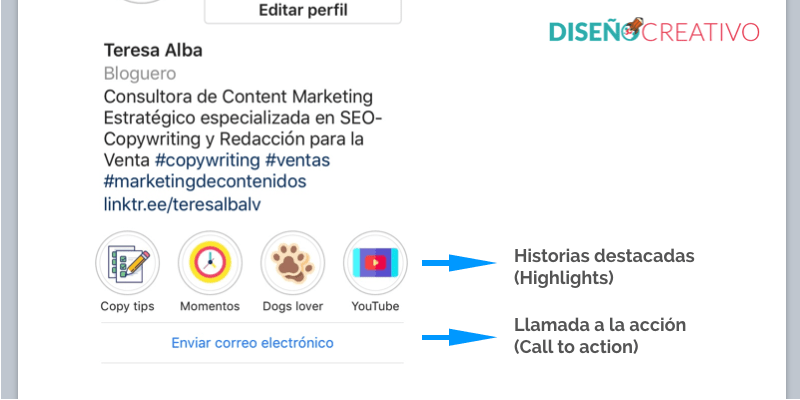Click the Copy tips label text
This screenshot has width=800, height=400.
pos(127,306)
